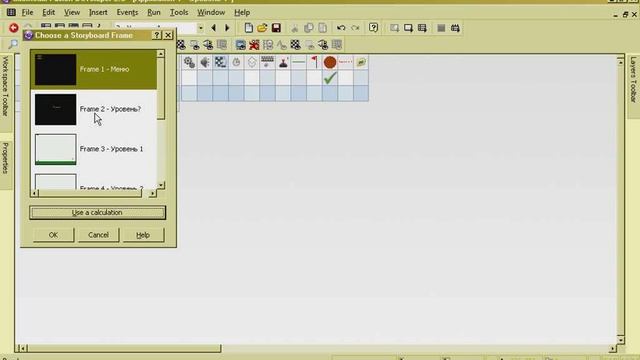Select the red ball object column icon
Screen dimensions: 640x360
[x=330, y=62]
